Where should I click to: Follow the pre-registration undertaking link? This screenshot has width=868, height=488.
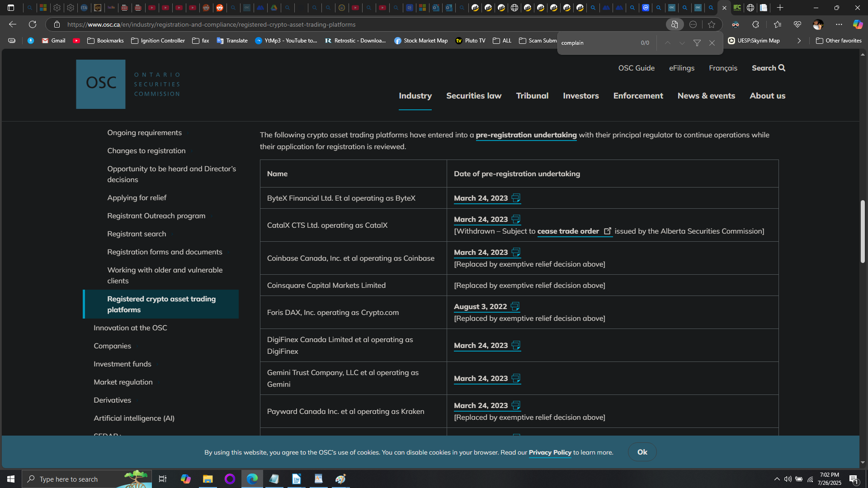tap(526, 135)
